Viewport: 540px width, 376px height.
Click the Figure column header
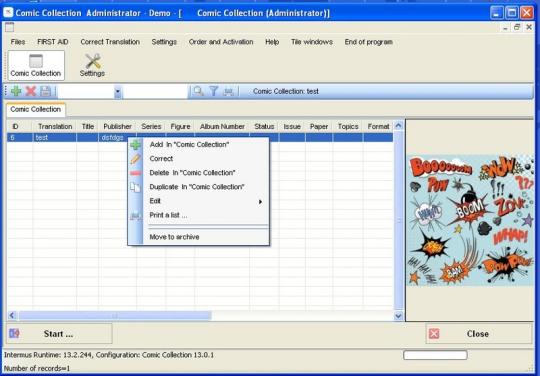[x=180, y=126]
